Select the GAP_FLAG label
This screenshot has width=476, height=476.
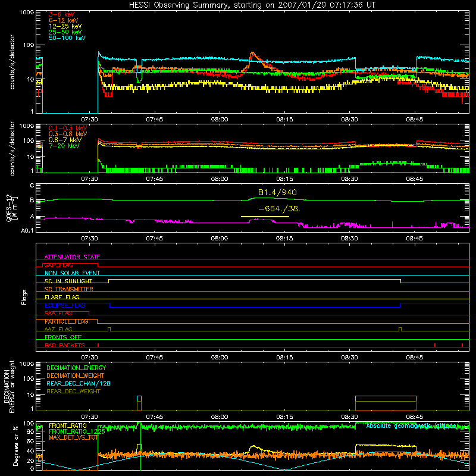pyautogui.click(x=58, y=265)
